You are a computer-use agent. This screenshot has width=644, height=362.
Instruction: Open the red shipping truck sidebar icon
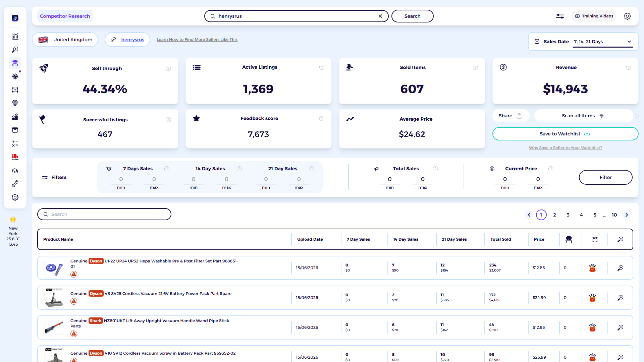tap(15, 157)
